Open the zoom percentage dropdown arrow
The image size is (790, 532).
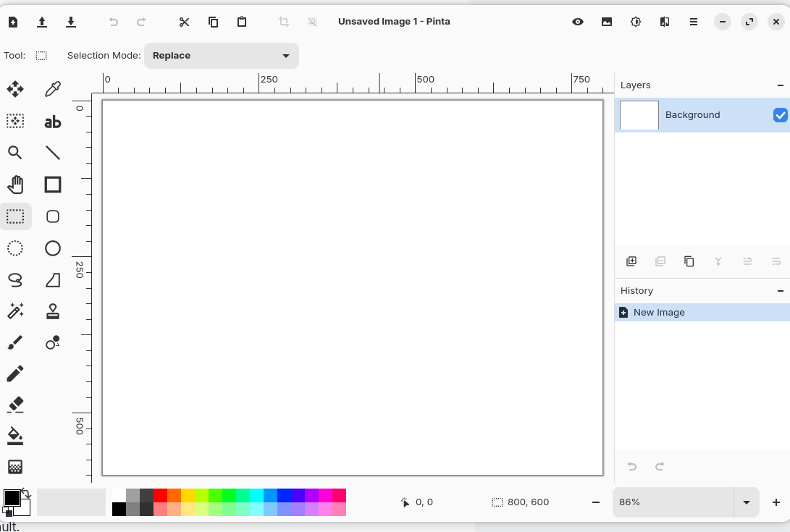coord(746,502)
